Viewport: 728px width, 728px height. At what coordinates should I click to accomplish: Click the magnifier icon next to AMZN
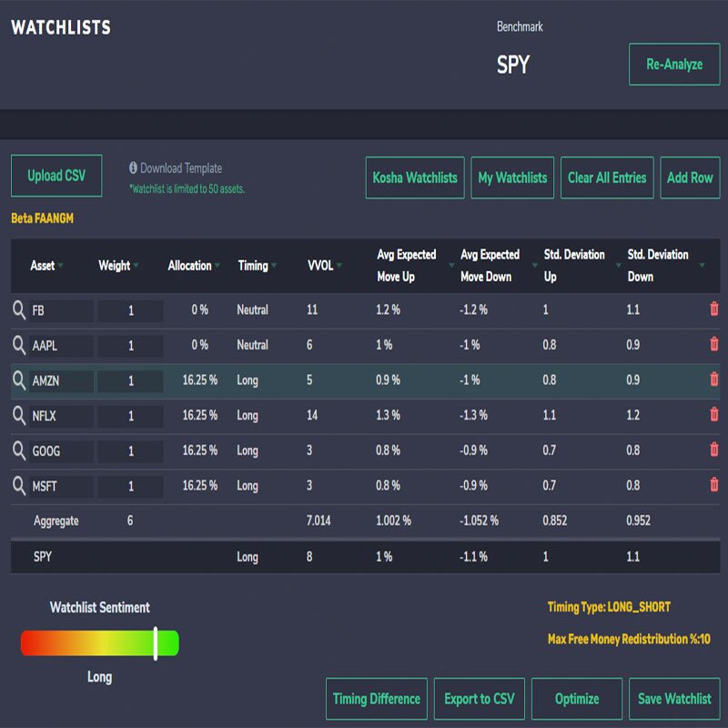18,380
